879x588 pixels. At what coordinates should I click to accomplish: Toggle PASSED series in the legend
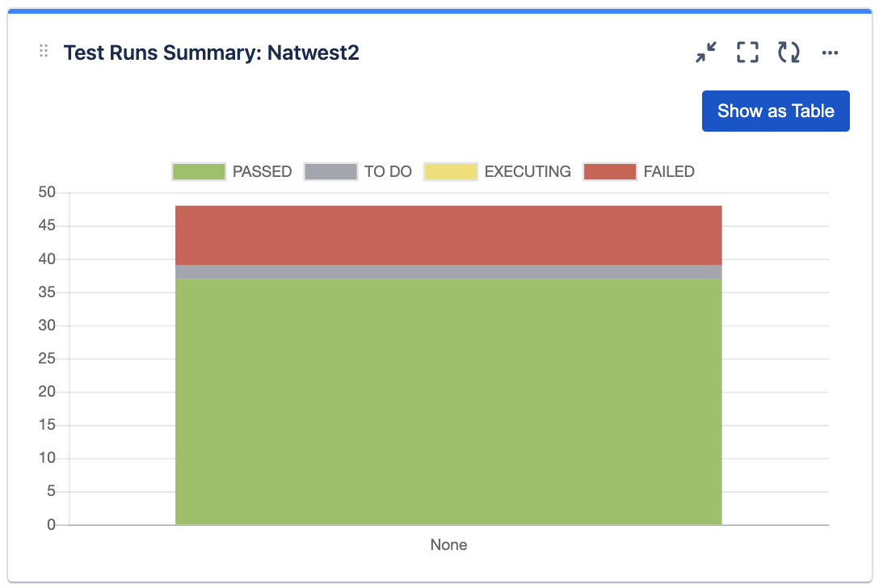click(x=232, y=171)
